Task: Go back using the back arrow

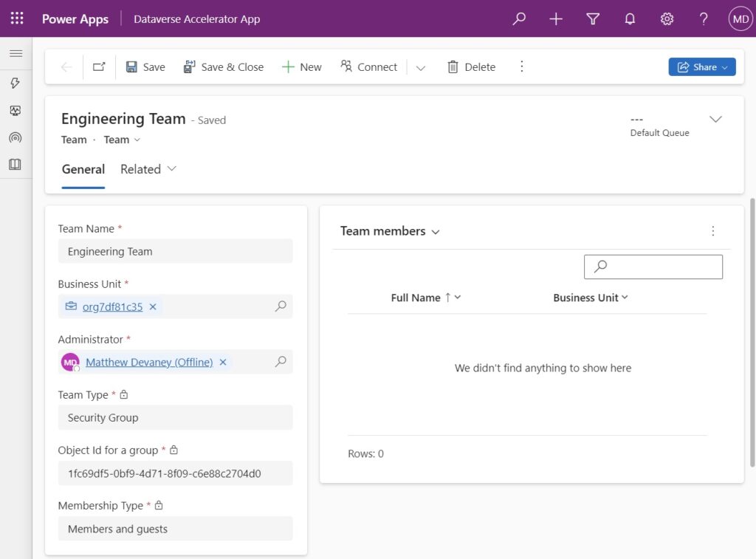Action: tap(66, 67)
